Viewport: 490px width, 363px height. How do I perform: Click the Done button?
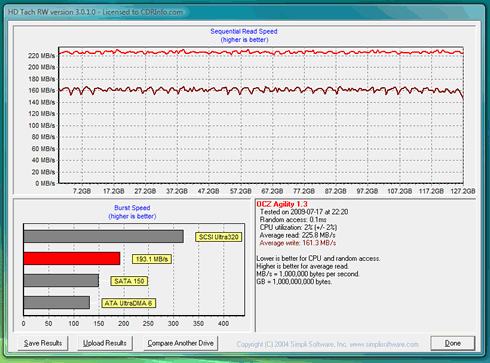[453, 343]
